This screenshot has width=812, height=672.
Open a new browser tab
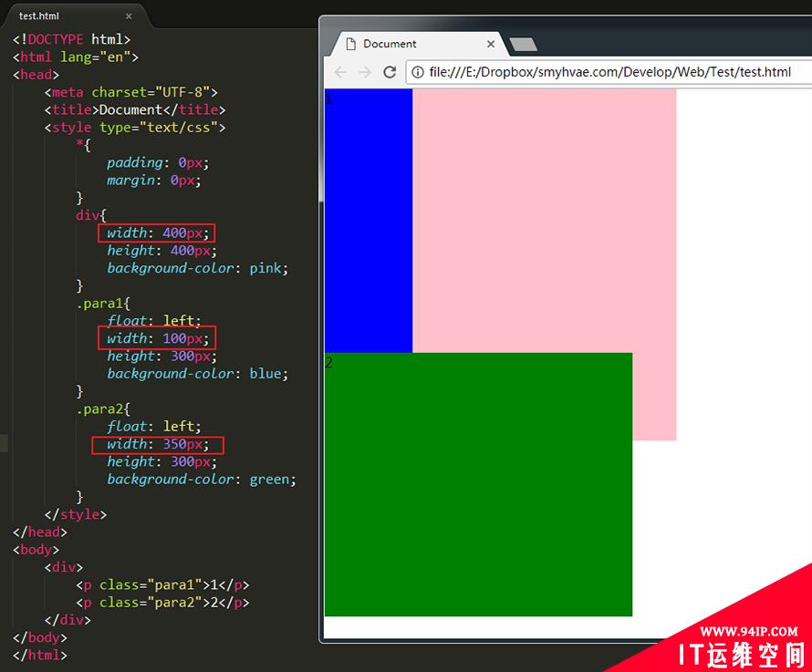click(523, 45)
